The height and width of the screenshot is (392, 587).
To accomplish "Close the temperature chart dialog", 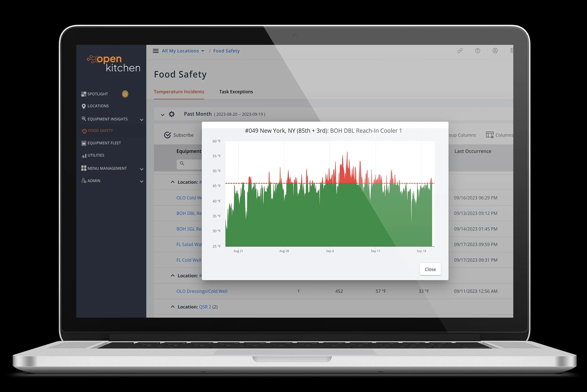I will click(430, 269).
